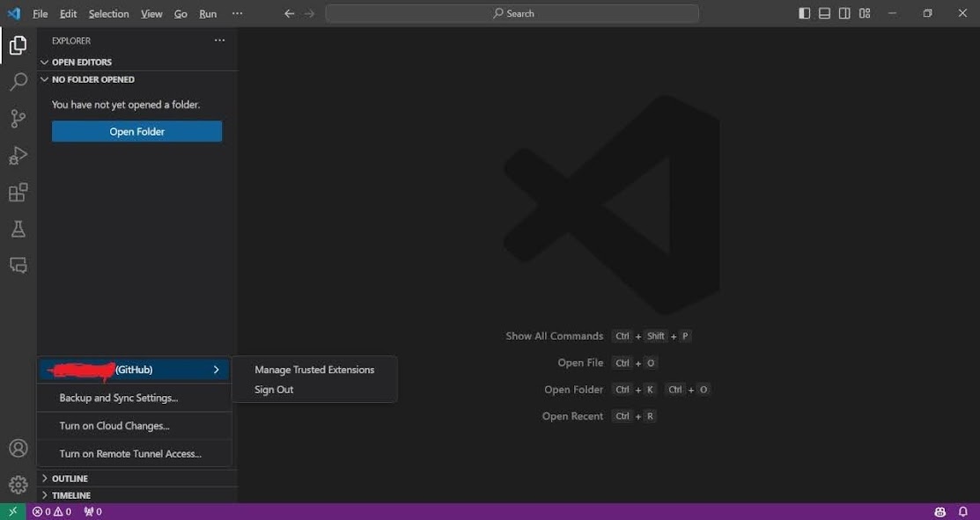Click the Search command center box
The image size is (980, 520).
click(512, 14)
